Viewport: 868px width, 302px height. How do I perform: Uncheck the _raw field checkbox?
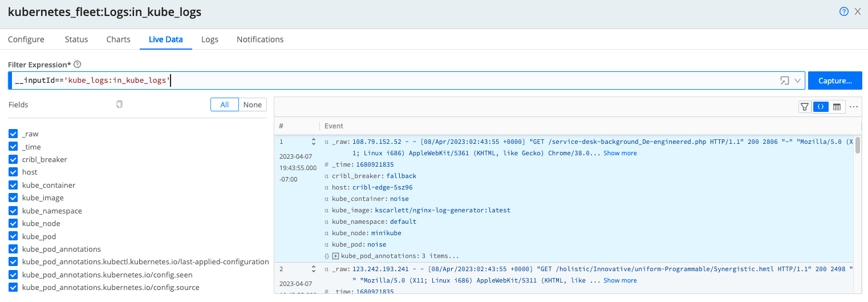tap(14, 134)
